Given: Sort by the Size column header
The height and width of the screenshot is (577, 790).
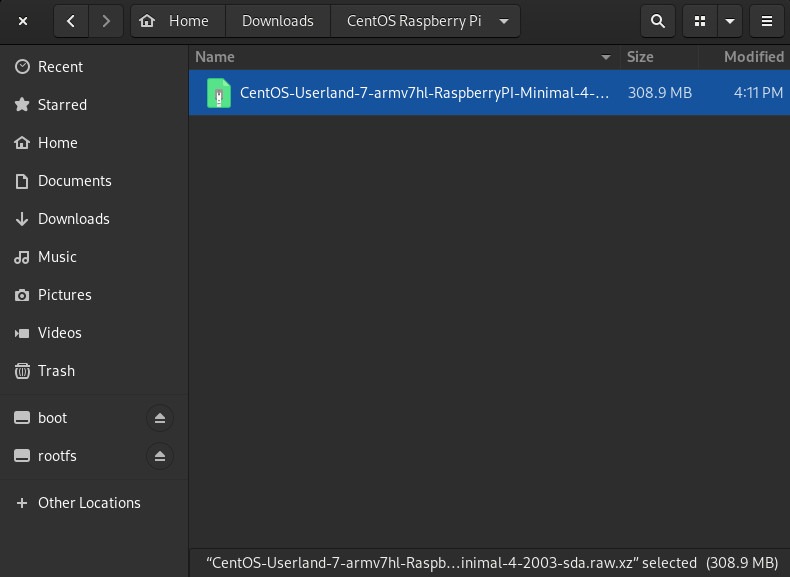Looking at the screenshot, I should [x=659, y=57].
